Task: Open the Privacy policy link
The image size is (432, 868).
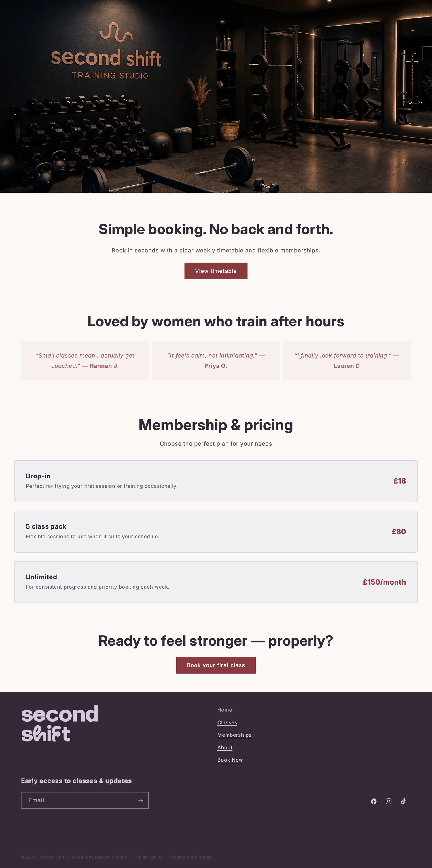Action: (x=149, y=857)
